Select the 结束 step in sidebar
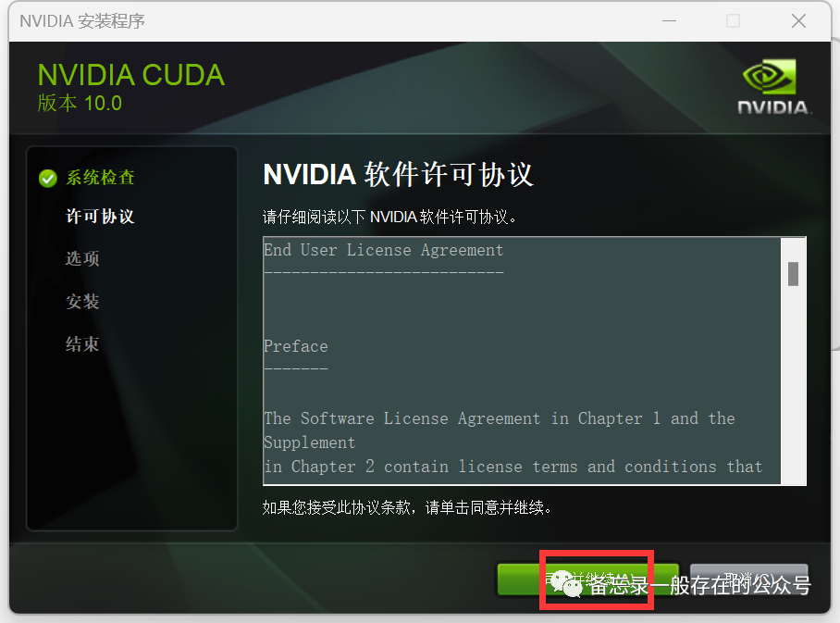The image size is (840, 623). (x=82, y=344)
